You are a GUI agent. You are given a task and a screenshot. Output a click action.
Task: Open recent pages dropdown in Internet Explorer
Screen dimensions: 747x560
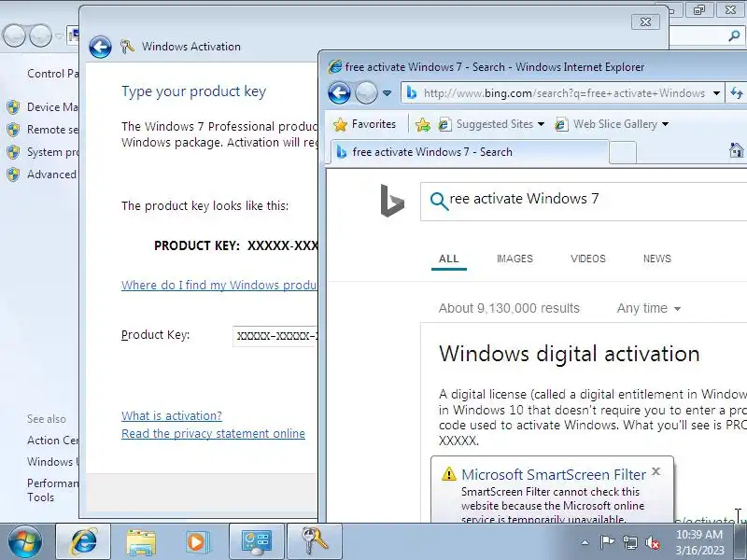tap(388, 93)
